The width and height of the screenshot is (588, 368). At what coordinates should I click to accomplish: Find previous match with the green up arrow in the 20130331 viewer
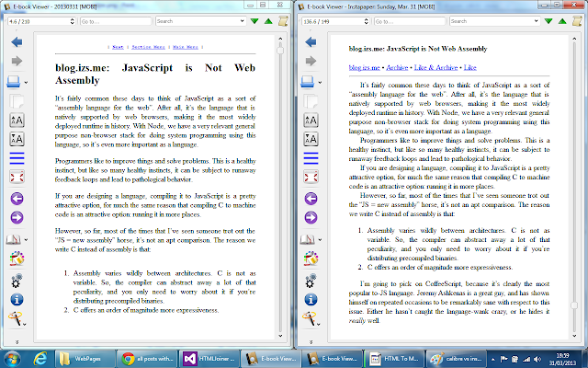[x=268, y=21]
